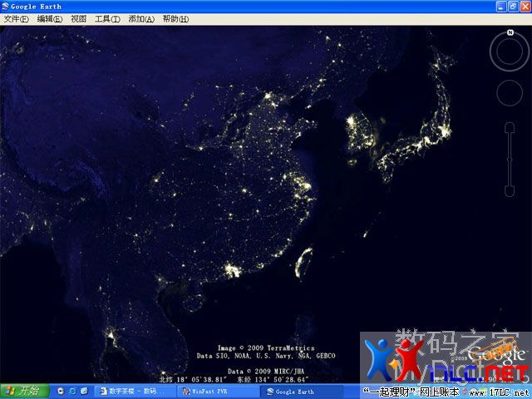This screenshot has width=532, height=399.
Task: Open the 视图 menu
Action: pos(78,19)
